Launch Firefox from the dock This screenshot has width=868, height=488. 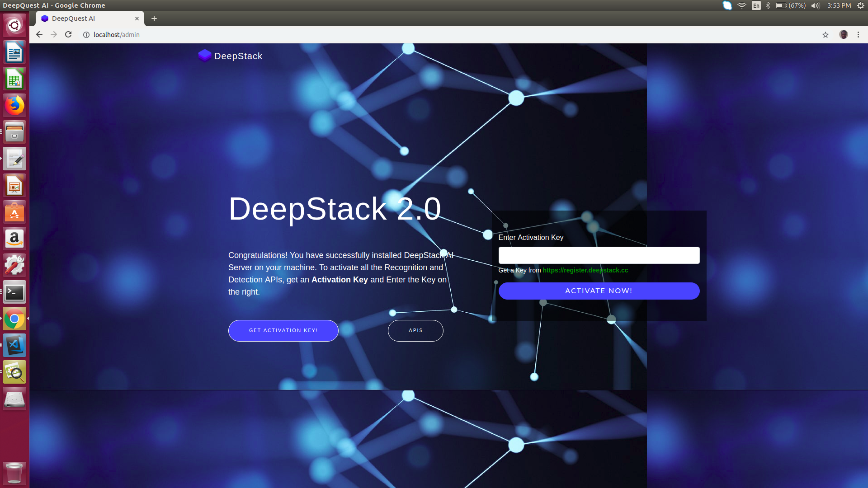[x=14, y=105]
